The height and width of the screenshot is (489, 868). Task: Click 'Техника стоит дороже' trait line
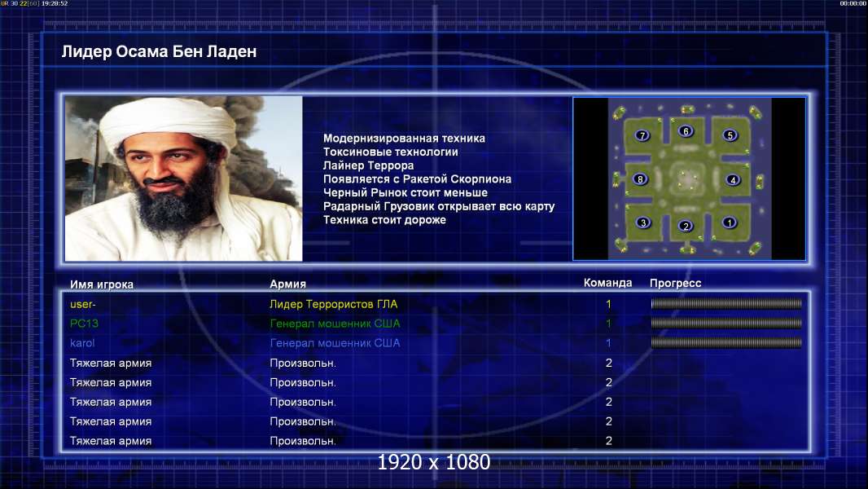point(384,220)
